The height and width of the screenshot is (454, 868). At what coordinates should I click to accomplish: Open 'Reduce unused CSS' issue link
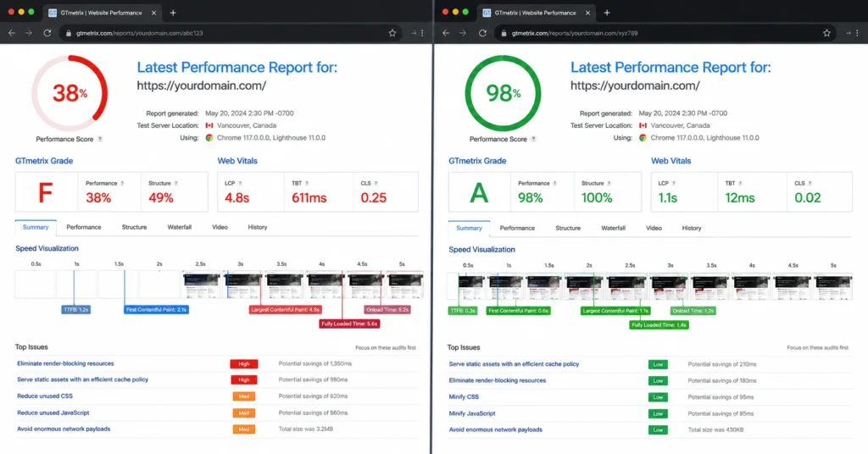pos(45,396)
